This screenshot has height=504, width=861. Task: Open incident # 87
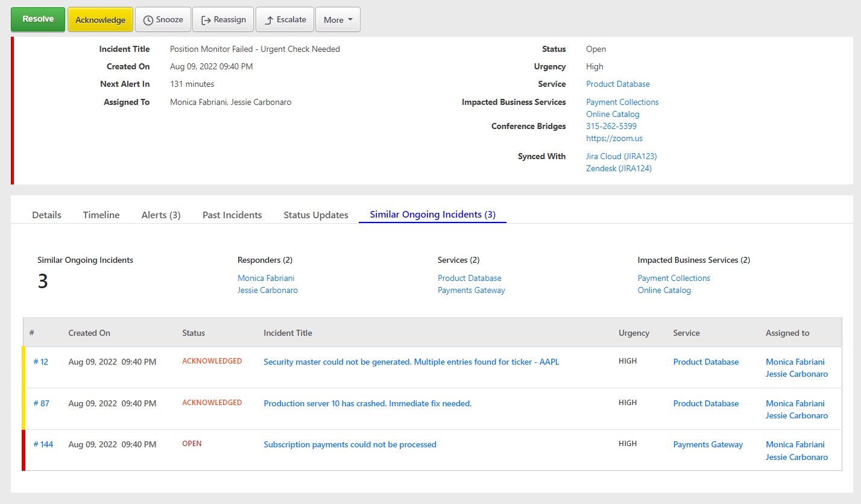point(42,403)
